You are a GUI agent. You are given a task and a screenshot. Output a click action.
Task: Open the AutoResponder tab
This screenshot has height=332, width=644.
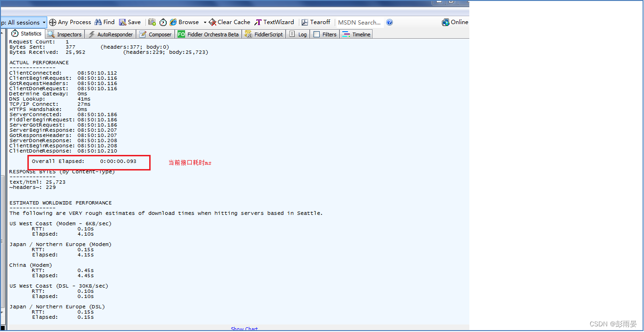point(110,34)
